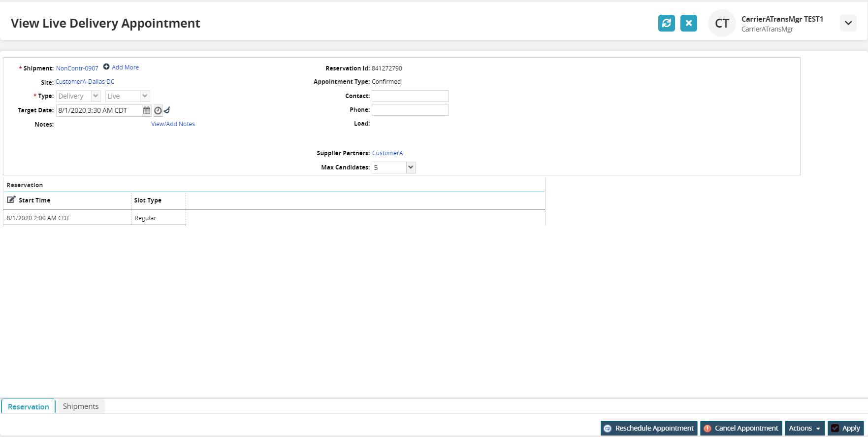Click the Cancel Appointment warning icon
The height and width of the screenshot is (437, 868).
tap(707, 429)
